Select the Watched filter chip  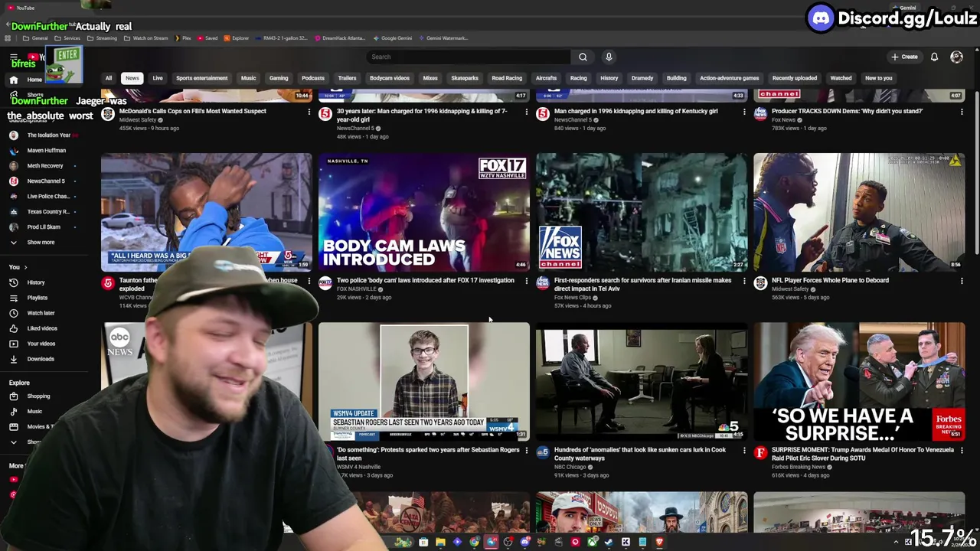point(841,78)
